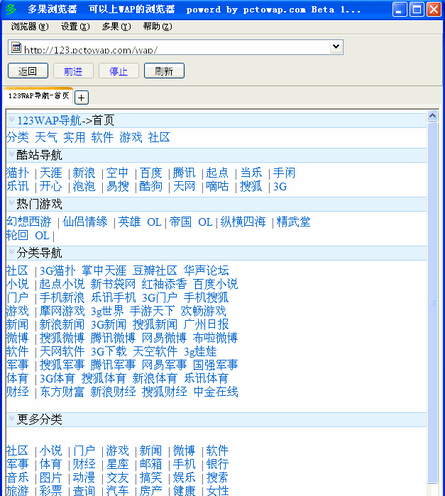Open the address bar dropdown arrow
This screenshot has height=496, width=445.
click(x=336, y=46)
